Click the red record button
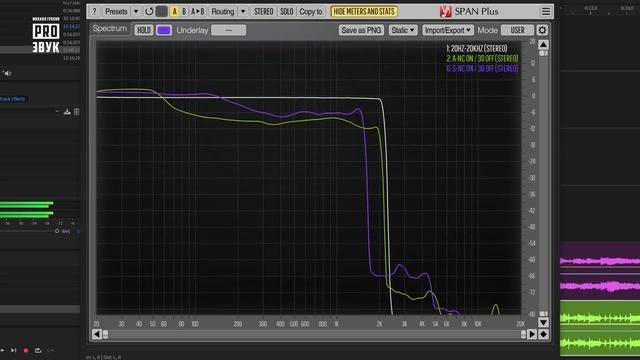 26,350
